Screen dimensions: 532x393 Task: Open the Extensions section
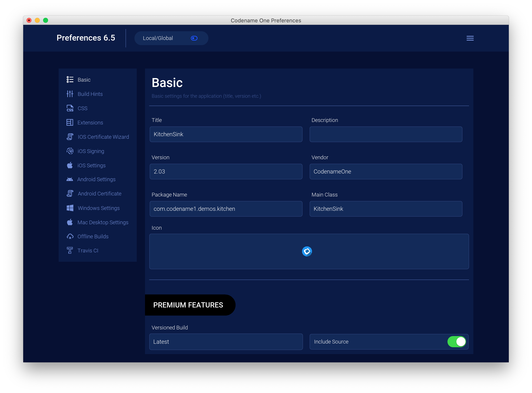(90, 122)
